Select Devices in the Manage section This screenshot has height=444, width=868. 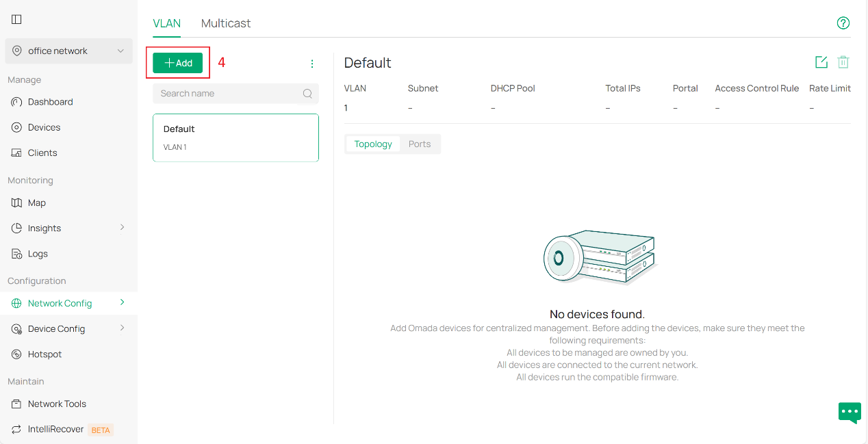point(43,127)
